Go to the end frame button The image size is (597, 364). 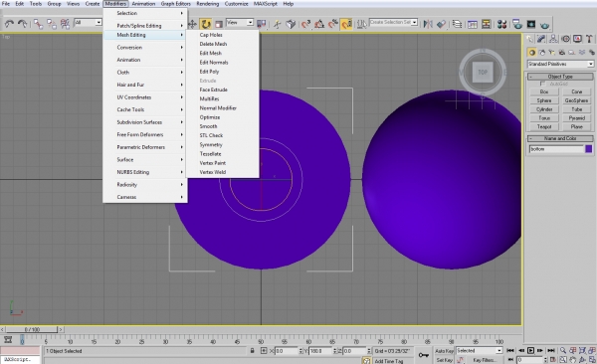pyautogui.click(x=550, y=350)
